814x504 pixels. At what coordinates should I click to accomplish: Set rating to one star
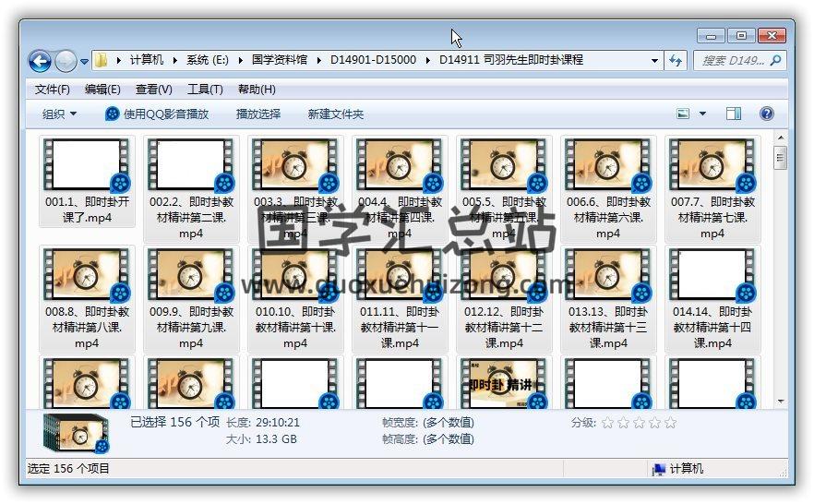click(607, 423)
